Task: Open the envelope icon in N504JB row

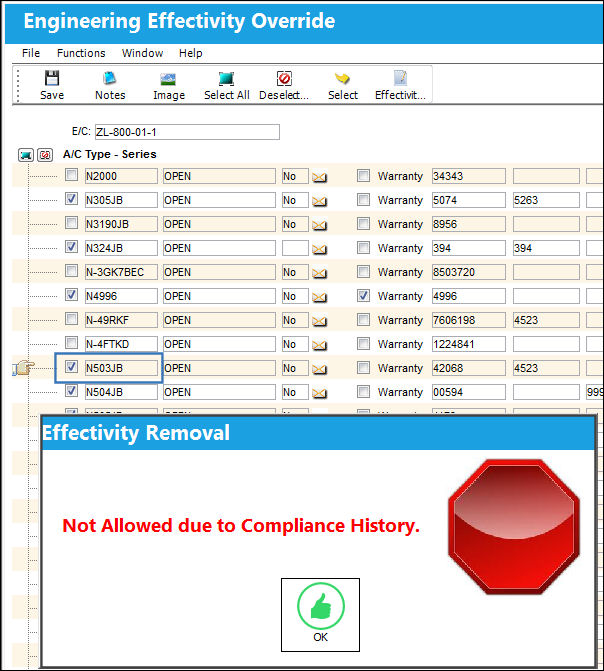Action: coord(319,392)
